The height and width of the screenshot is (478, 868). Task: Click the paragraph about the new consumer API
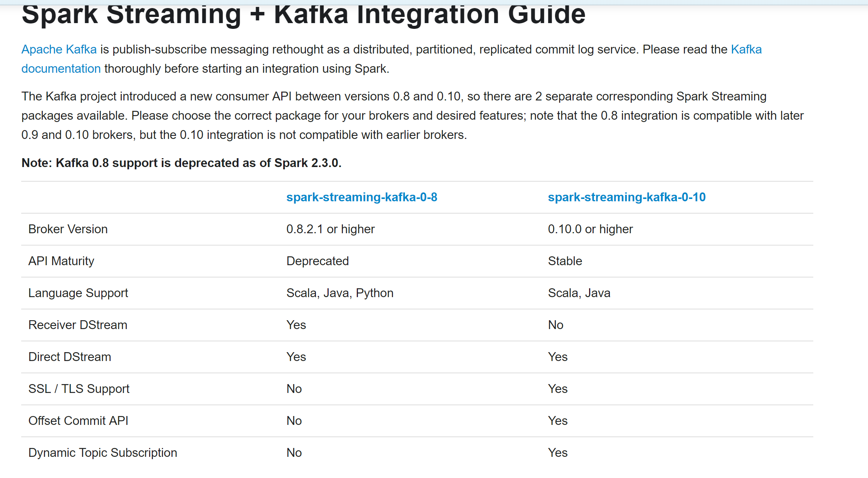point(413,115)
